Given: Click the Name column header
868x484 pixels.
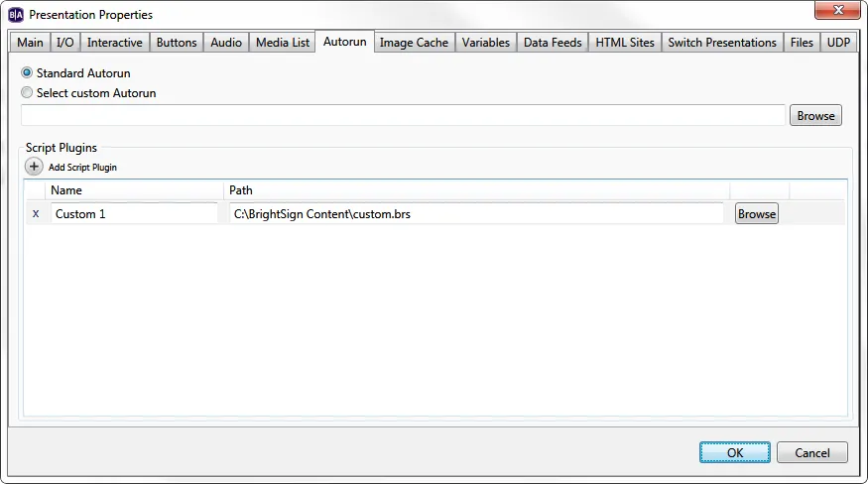Looking at the screenshot, I should point(134,190).
